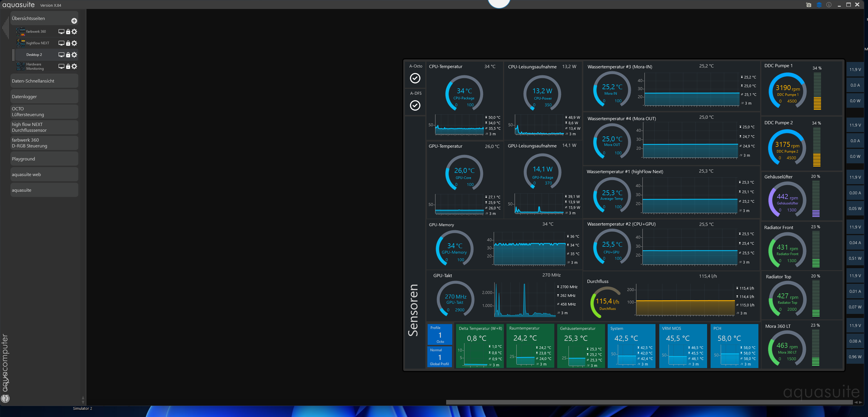Click desktop monitor icon for highflow NEXT
Viewport: 868px width, 417px height.
click(x=61, y=43)
